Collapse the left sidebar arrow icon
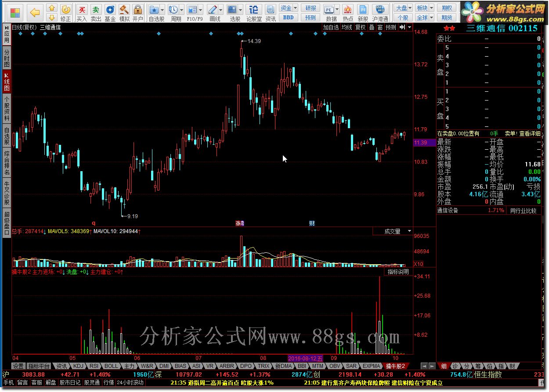Screen dimensions: 549x392 coord(7,27)
